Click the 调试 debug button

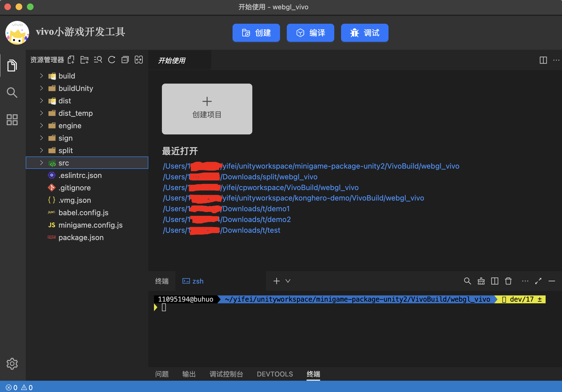click(x=364, y=33)
